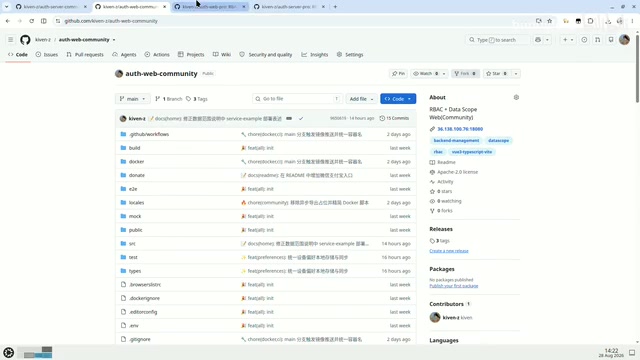Open the Issues tab
This screenshot has height=360, width=640.
(47, 54)
